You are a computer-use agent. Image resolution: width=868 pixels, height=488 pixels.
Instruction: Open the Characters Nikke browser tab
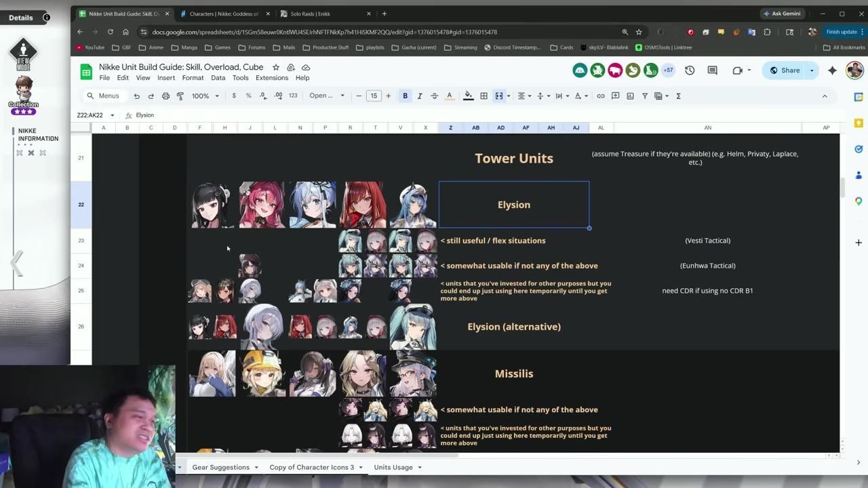coord(224,14)
